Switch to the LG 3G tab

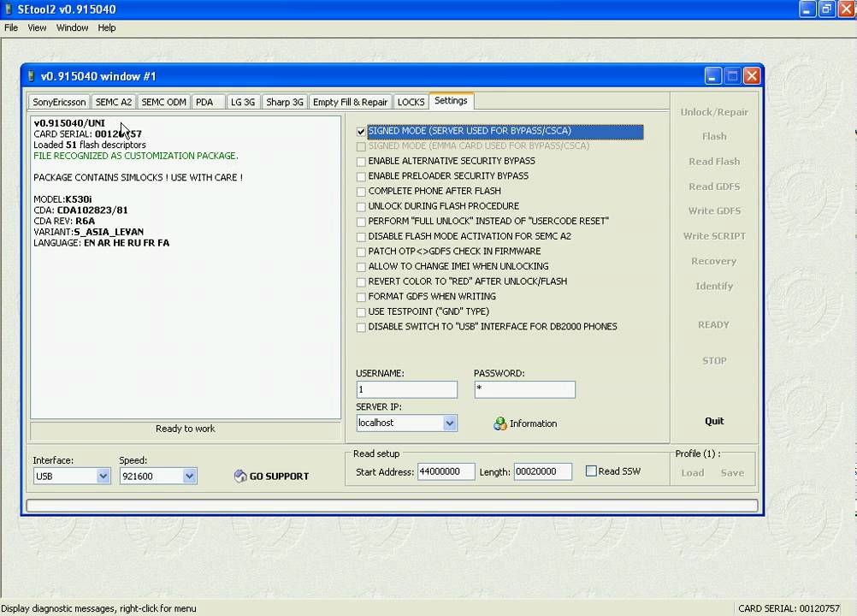(x=243, y=102)
